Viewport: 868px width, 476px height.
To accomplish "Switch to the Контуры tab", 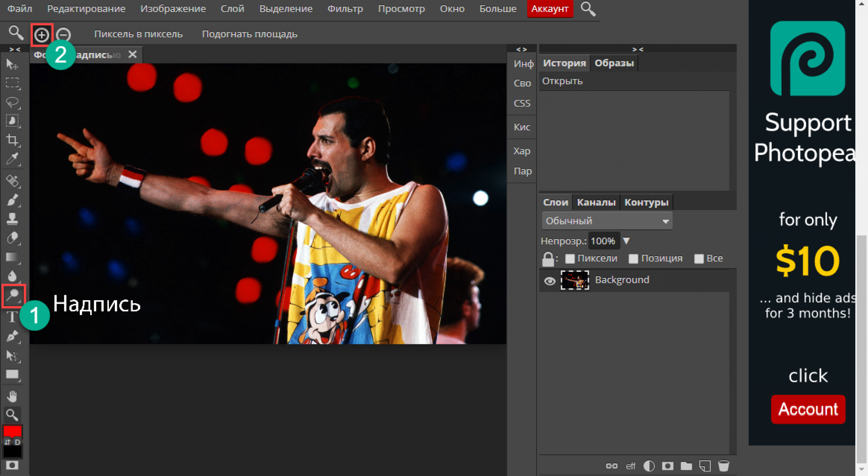I will pyautogui.click(x=646, y=202).
